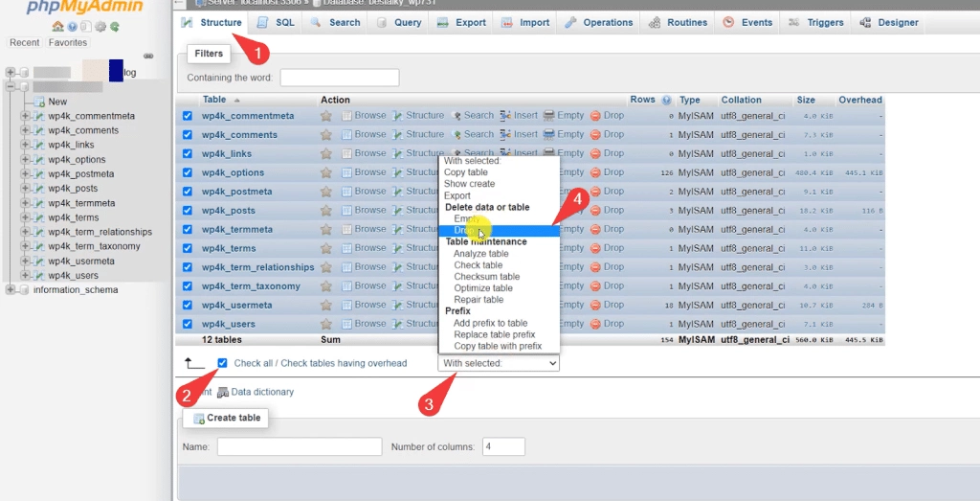Open Data dictionary icon link

point(222,392)
